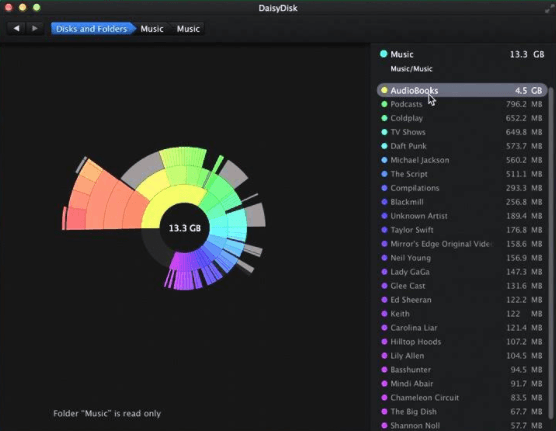The image size is (556, 431).
Task: Select Mirror's Edge Original Video entry
Action: coord(462,244)
